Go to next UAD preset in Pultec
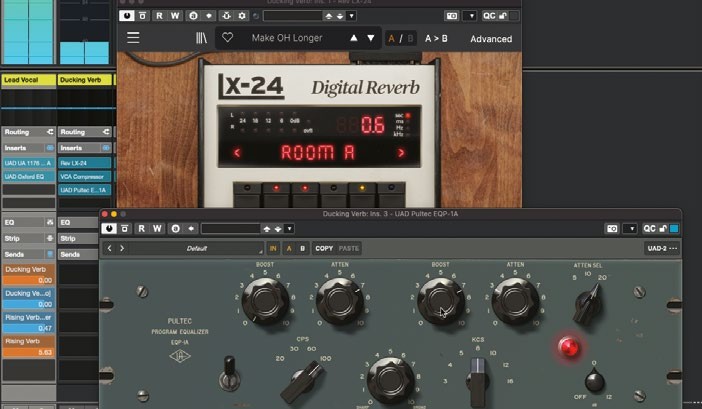Image resolution: width=702 pixels, height=409 pixels. pyautogui.click(x=122, y=248)
